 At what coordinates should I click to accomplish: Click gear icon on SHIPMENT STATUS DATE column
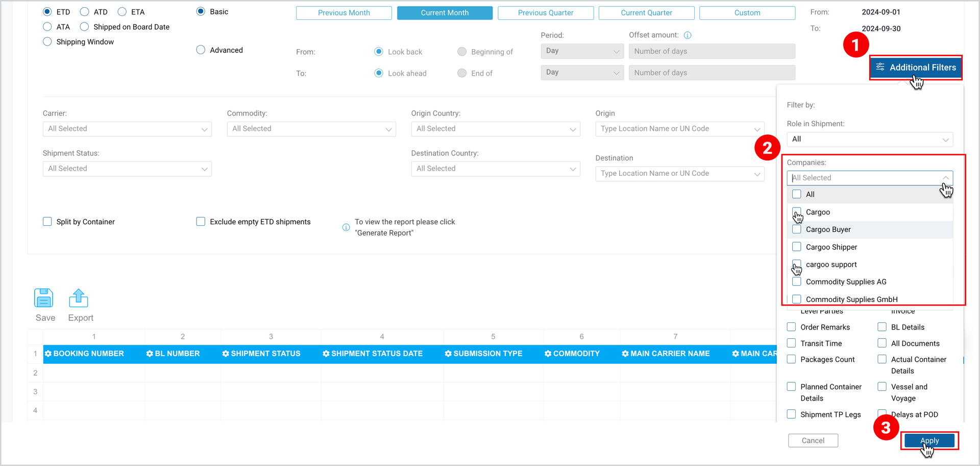pyautogui.click(x=326, y=354)
